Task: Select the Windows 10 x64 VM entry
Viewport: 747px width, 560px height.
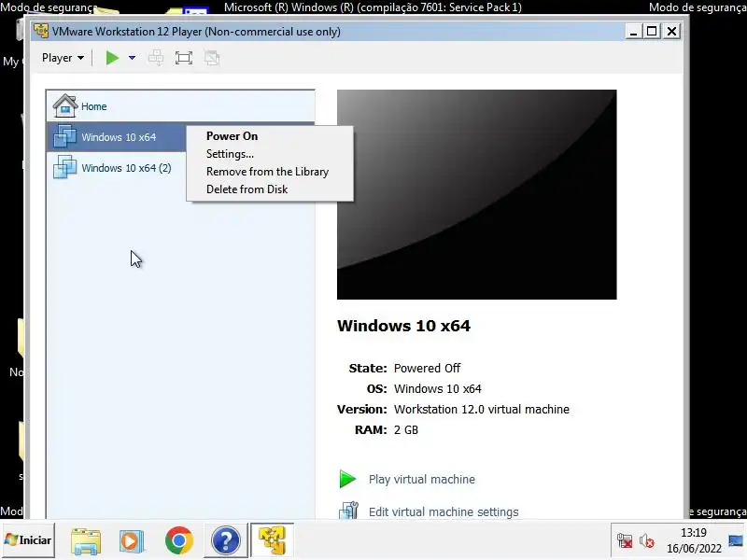Action: [116, 137]
